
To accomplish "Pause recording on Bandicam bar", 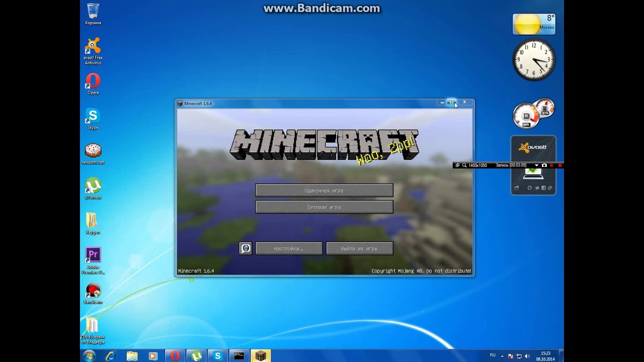I will 551,165.
